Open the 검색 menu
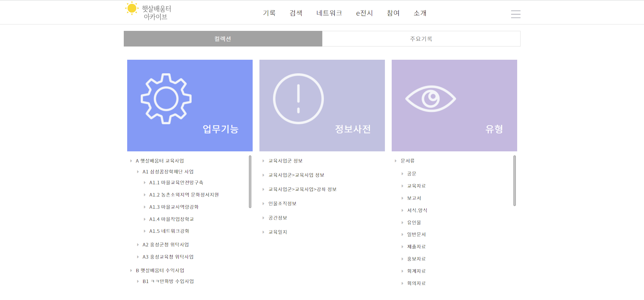Screen dimensions: 644x300 pos(296,13)
